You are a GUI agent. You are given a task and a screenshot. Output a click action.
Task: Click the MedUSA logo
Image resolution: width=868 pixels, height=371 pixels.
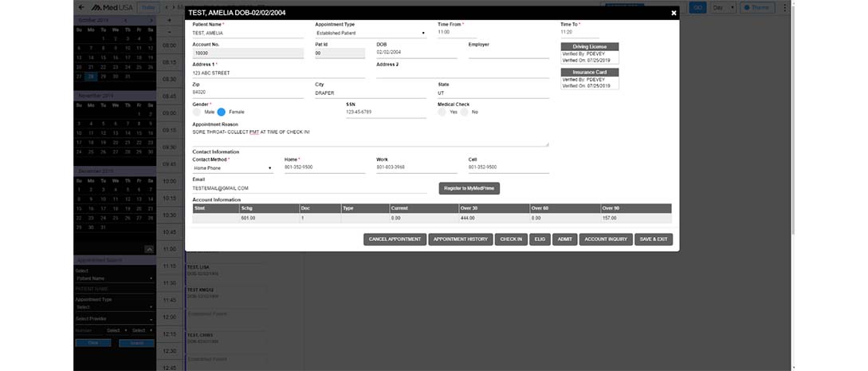click(x=112, y=7)
